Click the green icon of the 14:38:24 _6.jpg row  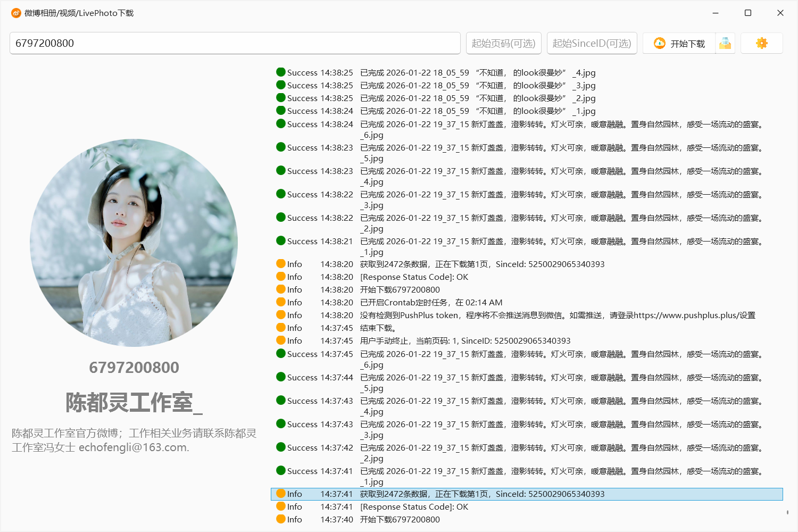pyautogui.click(x=281, y=123)
